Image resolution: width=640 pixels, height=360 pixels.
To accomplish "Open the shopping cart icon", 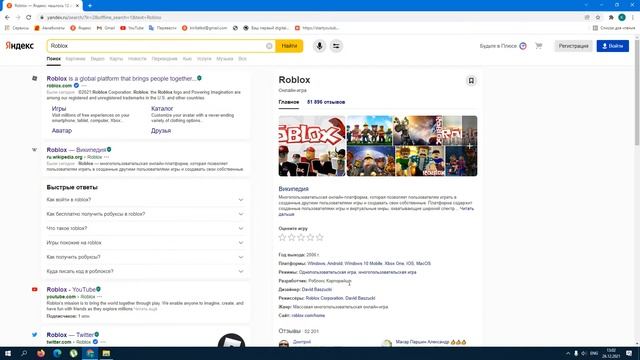I will pos(539,46).
